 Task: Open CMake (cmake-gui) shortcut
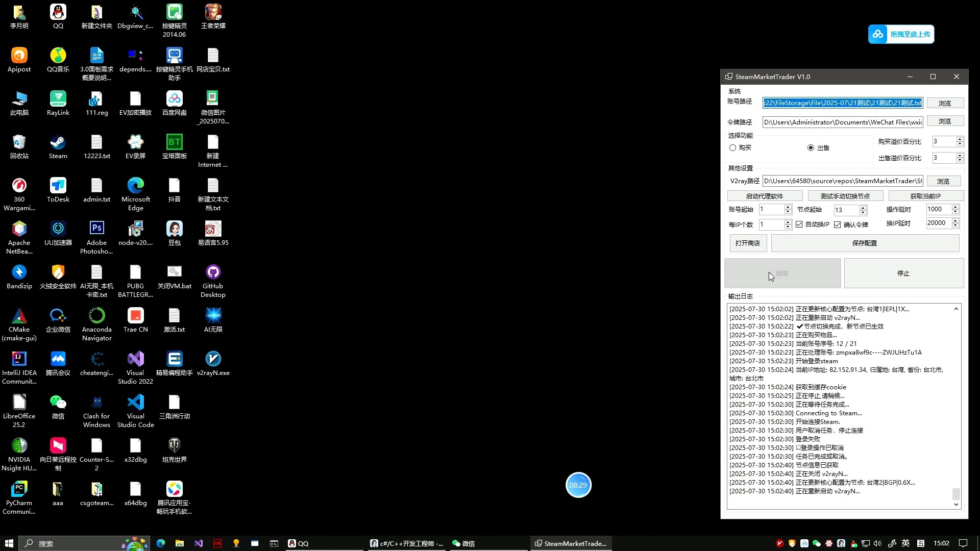point(19,324)
